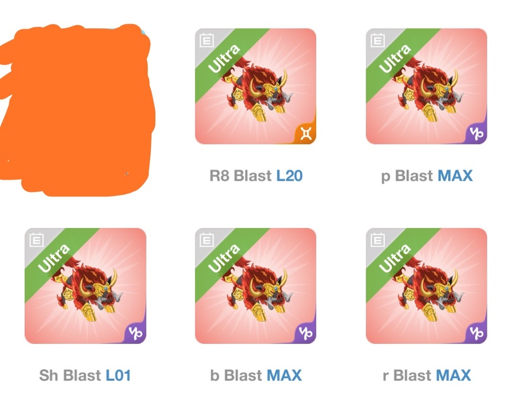Click orange Gemini badge on R8 Blast card
Screen dimensions: 507x420
coord(306,133)
